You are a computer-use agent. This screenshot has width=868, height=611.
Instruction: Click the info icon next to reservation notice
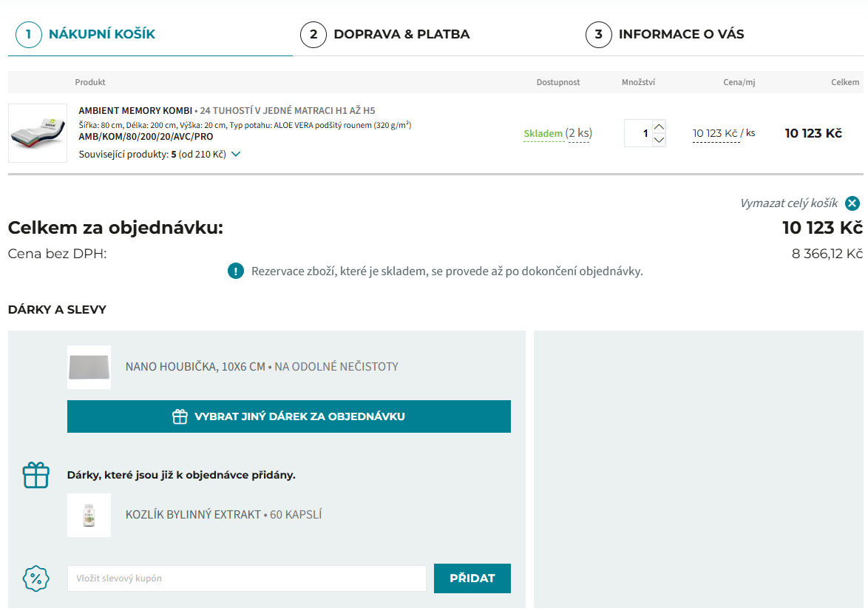pyautogui.click(x=236, y=271)
